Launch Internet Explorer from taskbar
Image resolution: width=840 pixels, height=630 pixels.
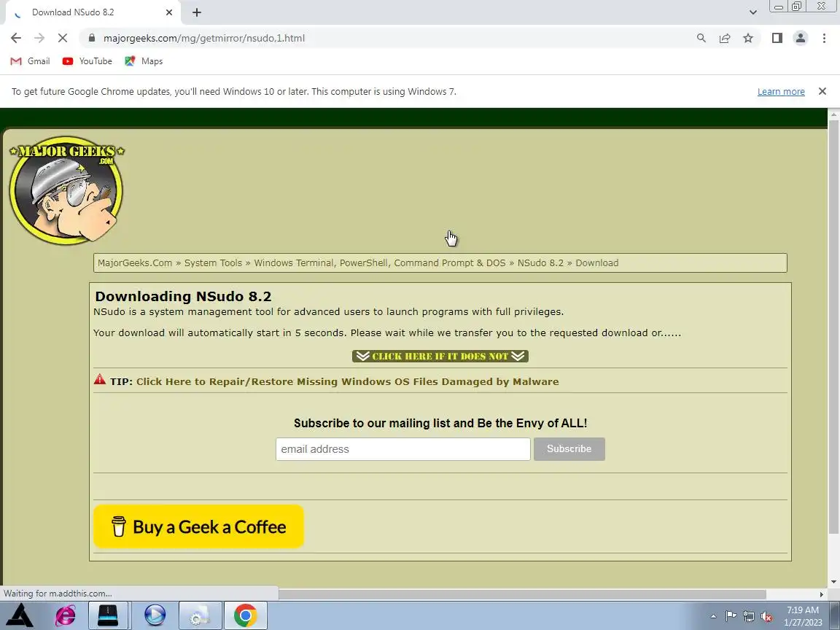pyautogui.click(x=65, y=615)
